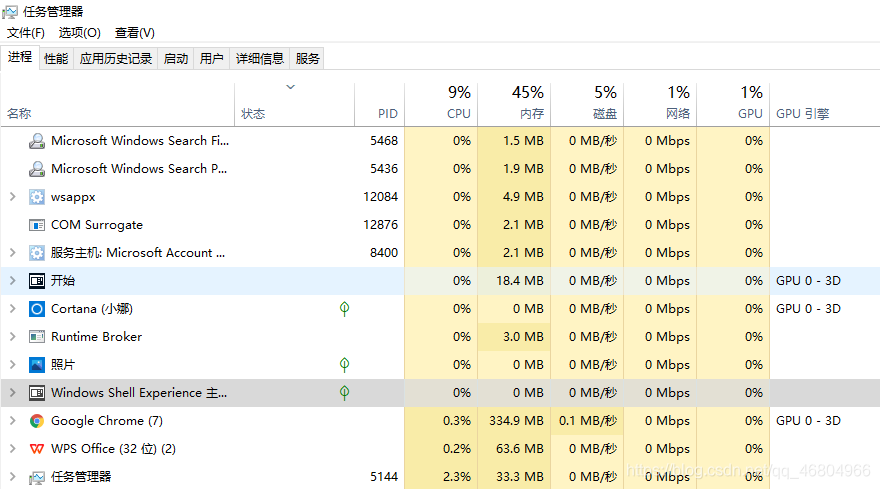Screen dimensions: 880x489
Task: Sort by the GPU 引擎 column header
Action: pyautogui.click(x=824, y=104)
